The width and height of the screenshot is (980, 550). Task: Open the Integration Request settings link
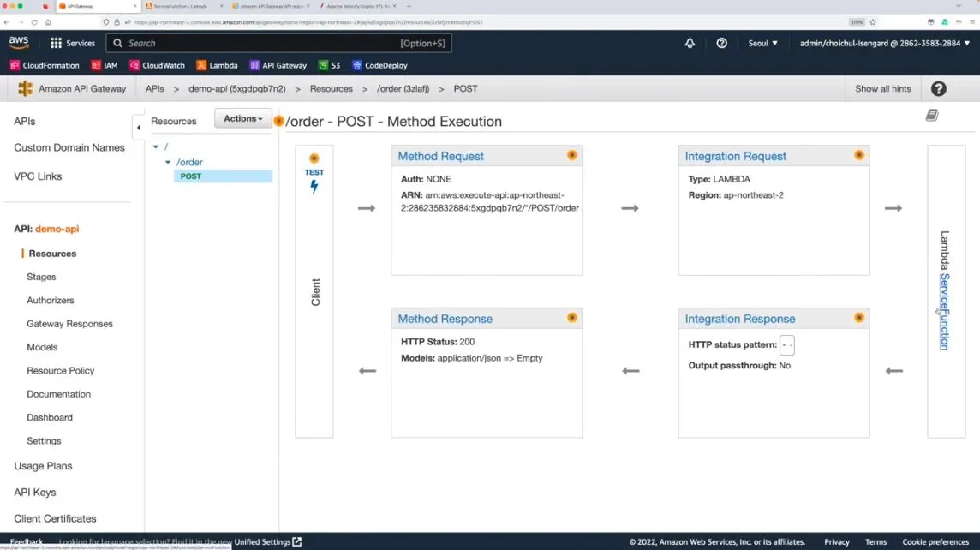coord(735,156)
